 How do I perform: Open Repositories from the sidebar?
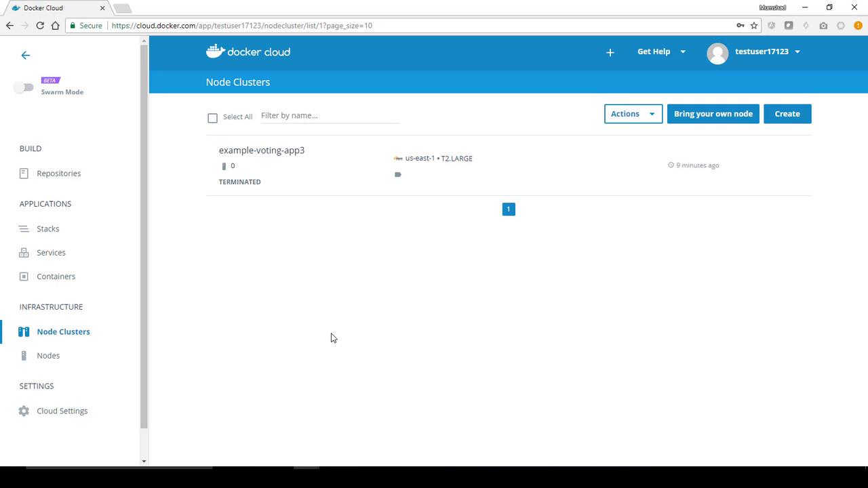point(58,174)
